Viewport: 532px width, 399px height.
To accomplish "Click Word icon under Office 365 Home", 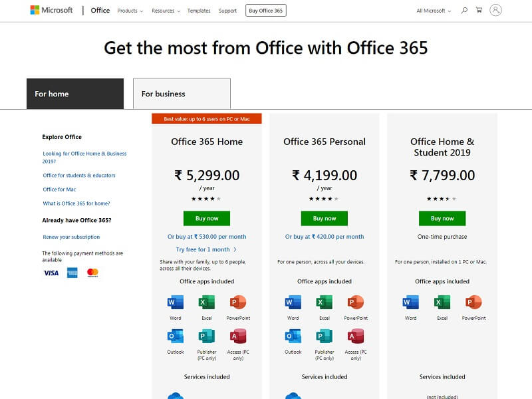I will tap(176, 302).
